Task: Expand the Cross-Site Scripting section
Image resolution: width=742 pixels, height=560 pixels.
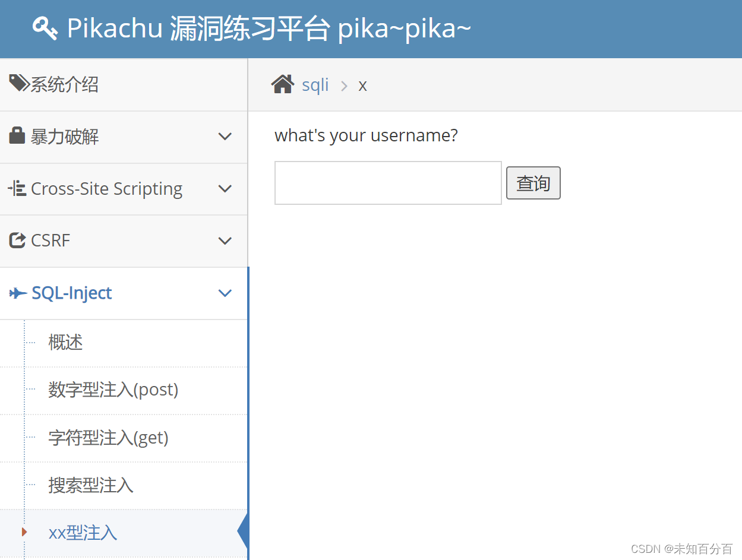Action: point(225,188)
